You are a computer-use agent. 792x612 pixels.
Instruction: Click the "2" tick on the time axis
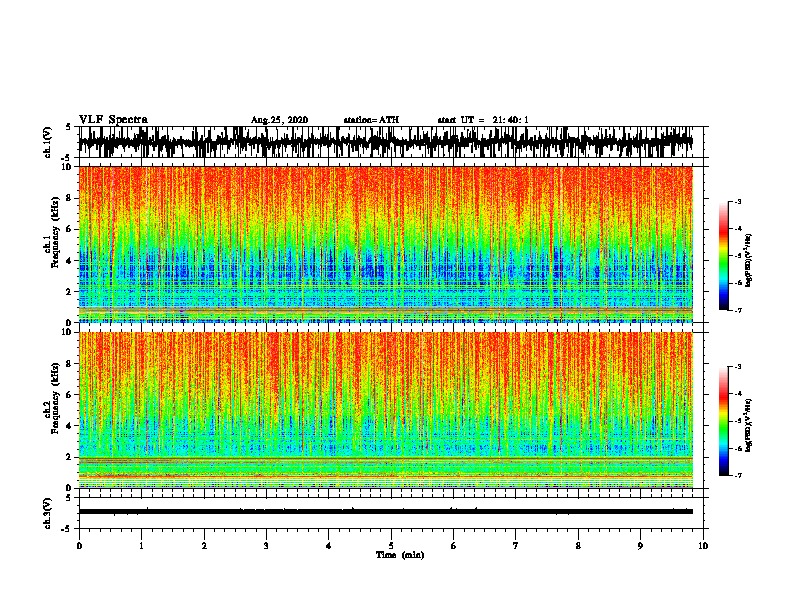click(x=204, y=546)
